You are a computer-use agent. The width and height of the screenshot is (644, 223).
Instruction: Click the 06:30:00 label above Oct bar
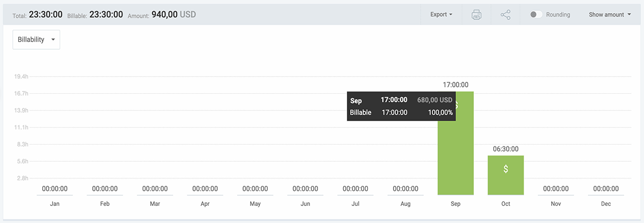505,149
